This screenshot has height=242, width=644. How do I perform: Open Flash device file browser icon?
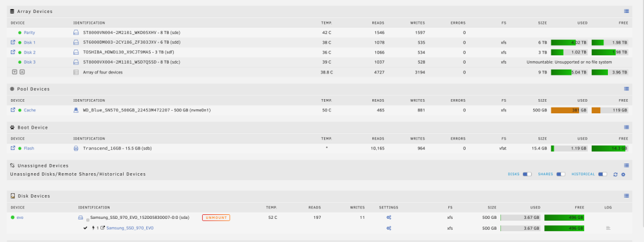pyautogui.click(x=13, y=148)
